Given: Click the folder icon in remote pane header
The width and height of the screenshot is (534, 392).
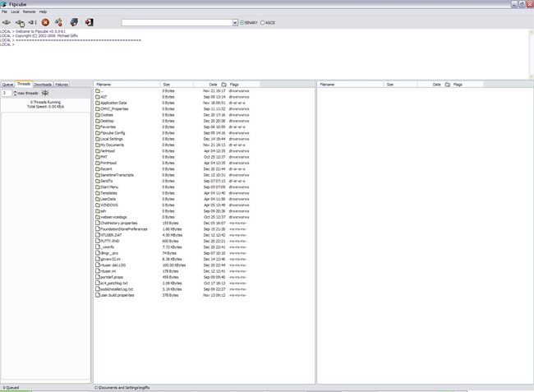Looking at the screenshot, I should [x=448, y=85].
